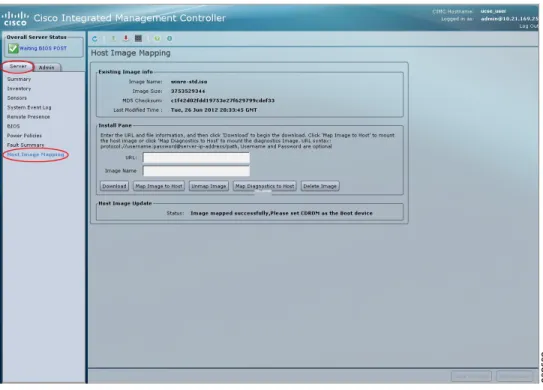Switch to the Server tab
This screenshot has width=543, height=390.
18,66
